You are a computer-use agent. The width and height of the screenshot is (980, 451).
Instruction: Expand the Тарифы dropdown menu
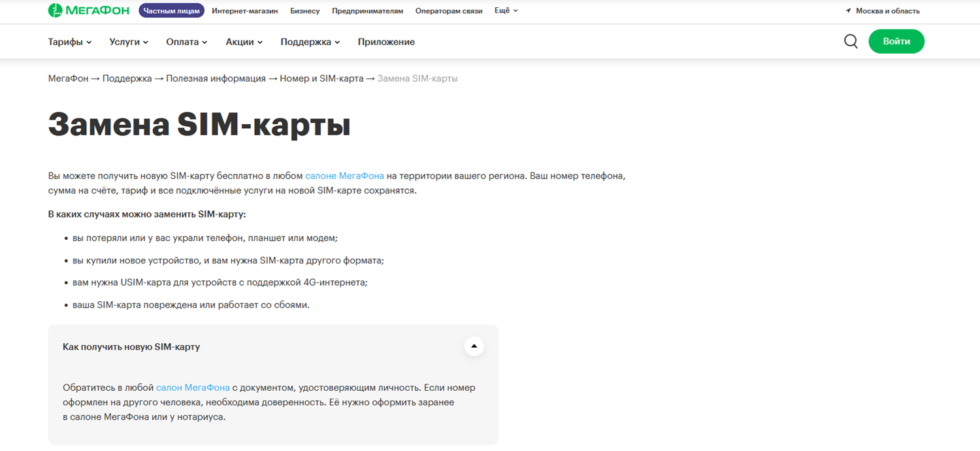tap(70, 42)
